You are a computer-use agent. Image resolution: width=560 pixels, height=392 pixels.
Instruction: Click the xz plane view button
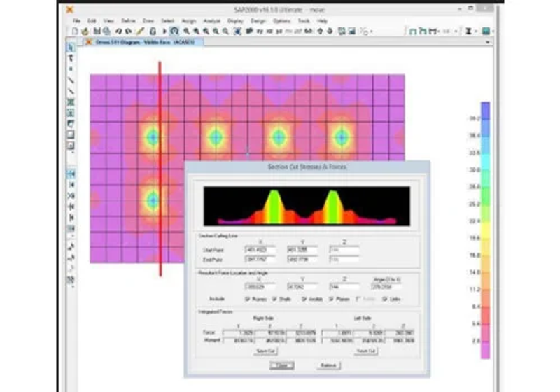[x=269, y=31]
